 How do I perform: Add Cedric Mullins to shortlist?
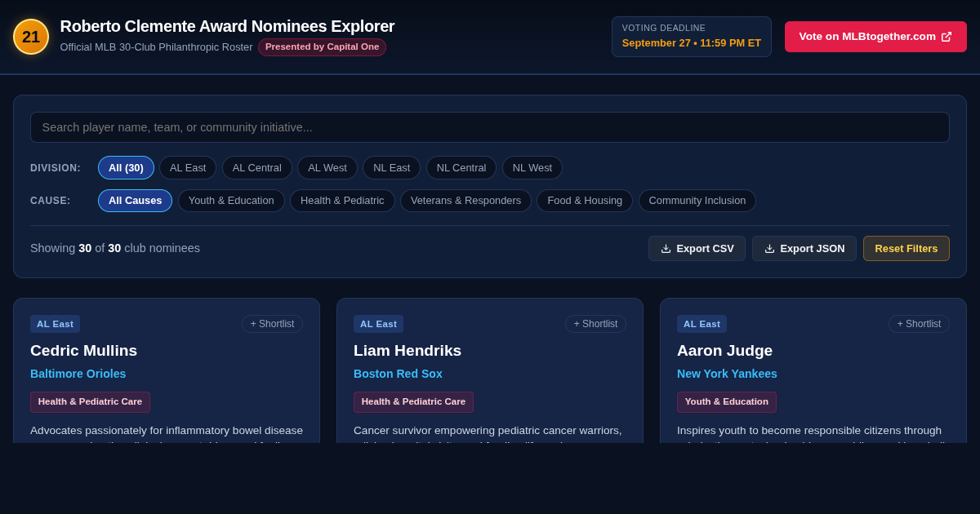[272, 324]
